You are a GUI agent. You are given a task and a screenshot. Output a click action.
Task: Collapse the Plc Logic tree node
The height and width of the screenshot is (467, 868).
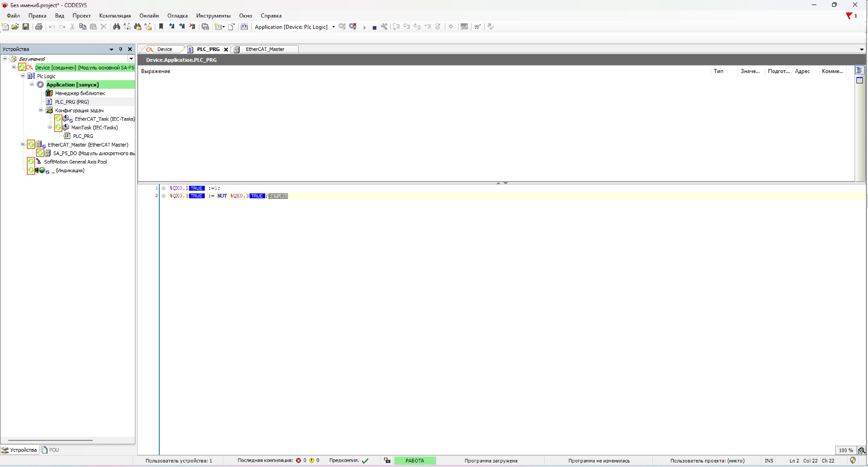[x=23, y=76]
